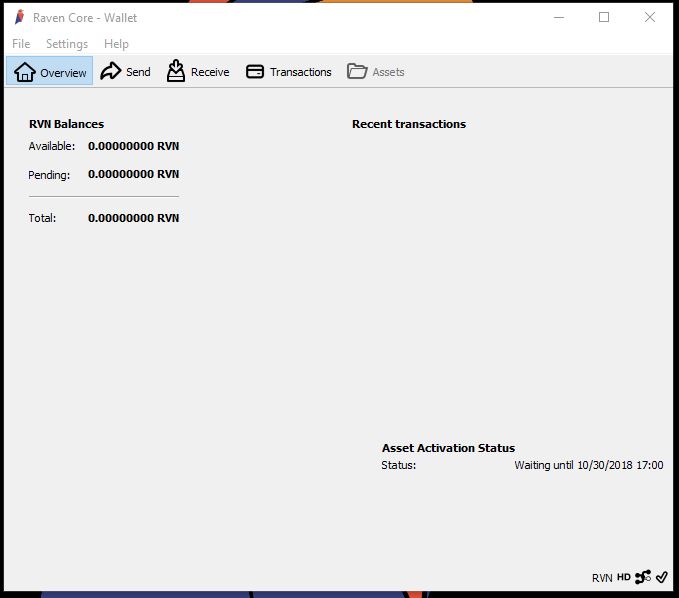679x598 pixels.
Task: Click the Recent transactions heading
Action: [409, 124]
